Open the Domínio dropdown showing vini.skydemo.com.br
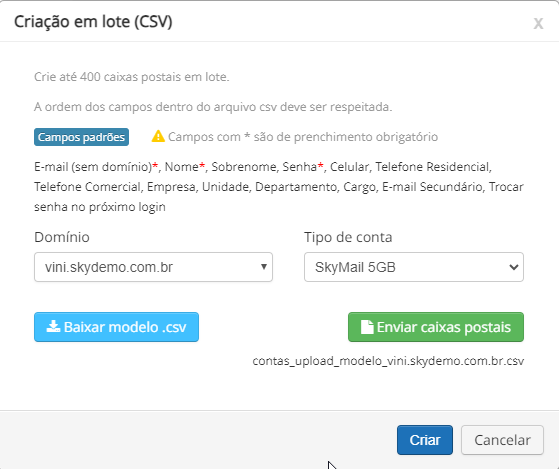This screenshot has width=559, height=469. coord(153,267)
